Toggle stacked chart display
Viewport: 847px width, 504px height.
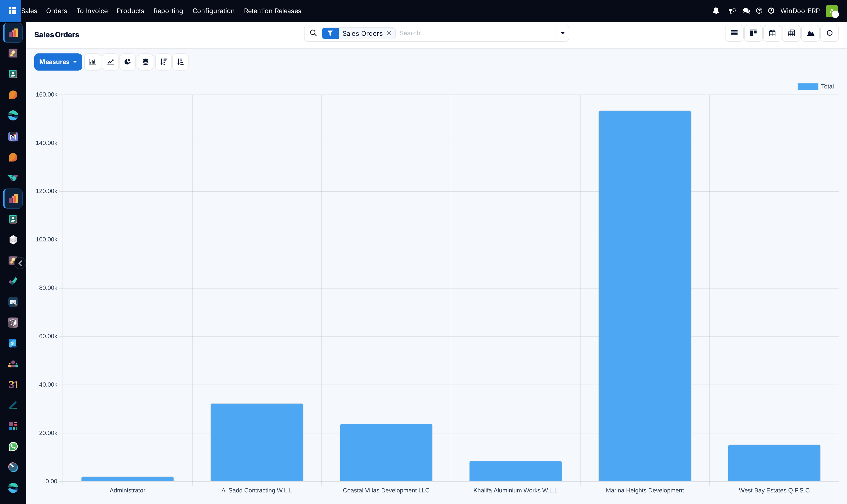coord(145,62)
